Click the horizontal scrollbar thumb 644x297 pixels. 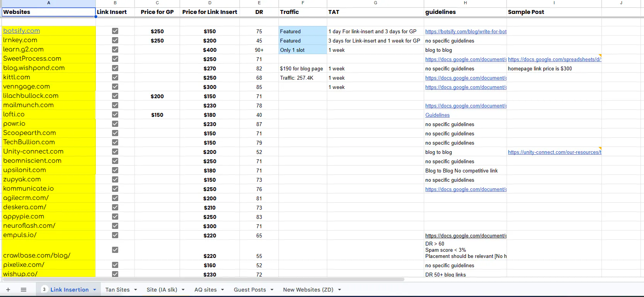[x=203, y=279]
